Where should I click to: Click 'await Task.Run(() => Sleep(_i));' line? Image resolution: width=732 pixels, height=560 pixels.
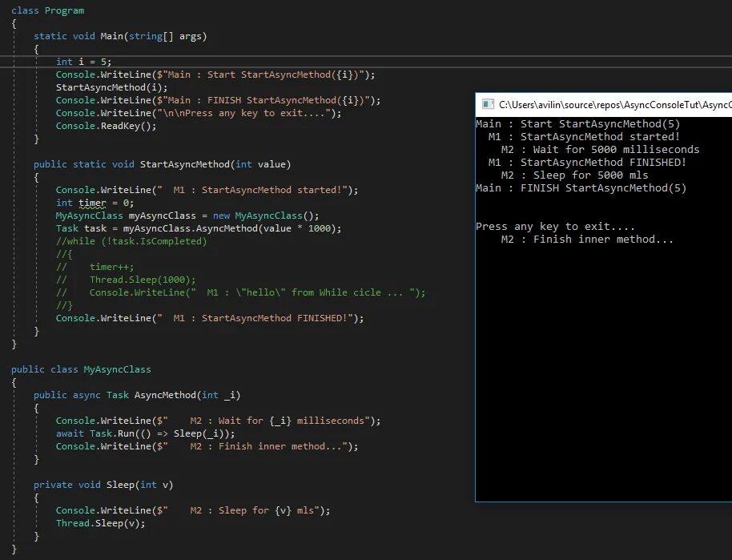(x=145, y=433)
